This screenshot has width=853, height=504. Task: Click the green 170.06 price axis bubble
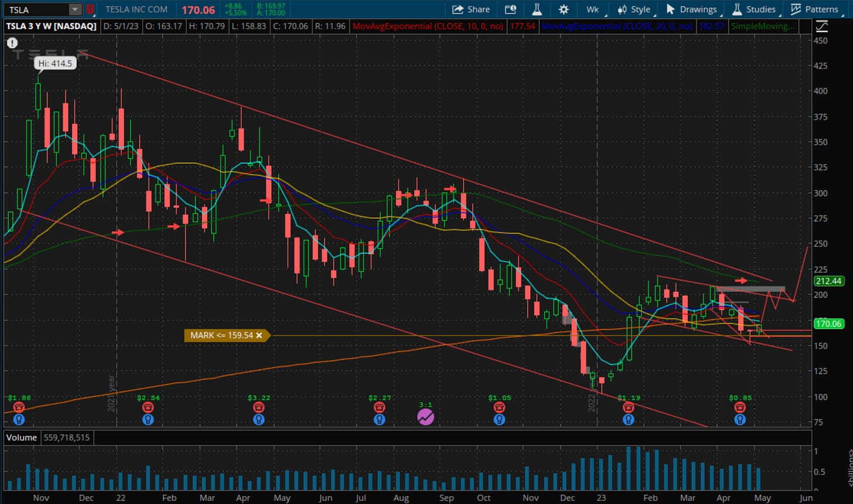[x=828, y=323]
